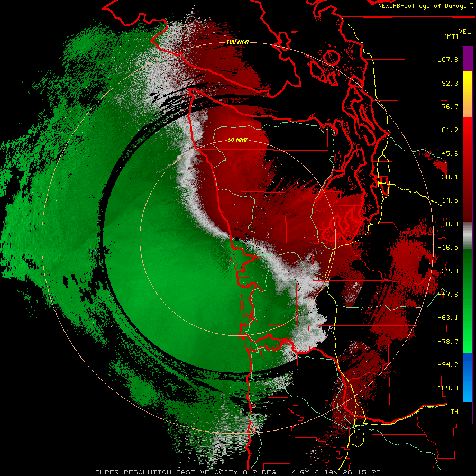Screen dimensions: 476x476
Task: Click the -0.9 legend value
Action: (450, 224)
